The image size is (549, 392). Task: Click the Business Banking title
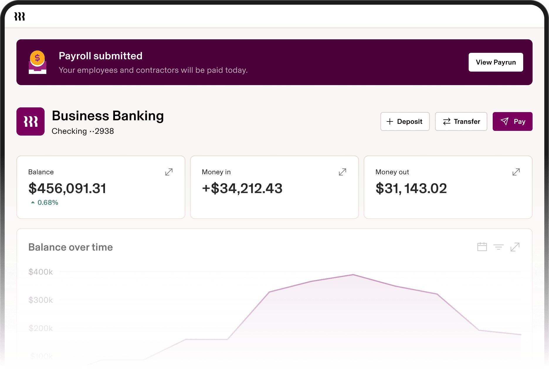pyautogui.click(x=108, y=116)
